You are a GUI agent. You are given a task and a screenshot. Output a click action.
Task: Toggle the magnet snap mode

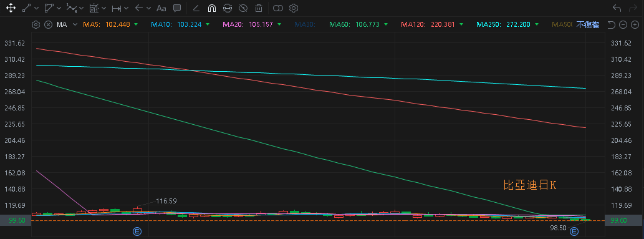211,8
